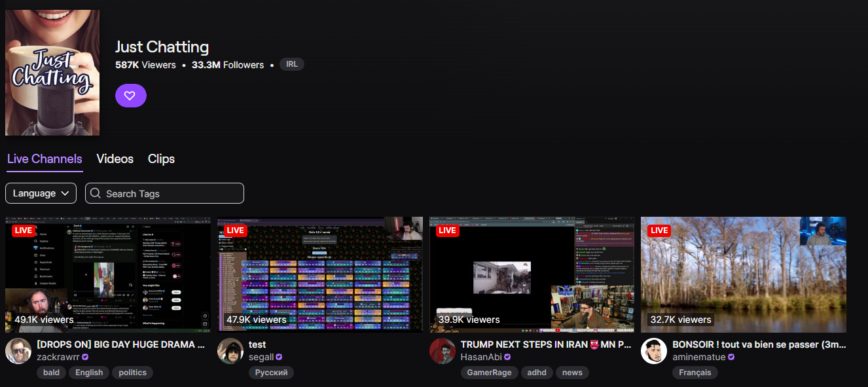This screenshot has height=387, width=868.
Task: Click the IRL category tag
Action: point(292,64)
